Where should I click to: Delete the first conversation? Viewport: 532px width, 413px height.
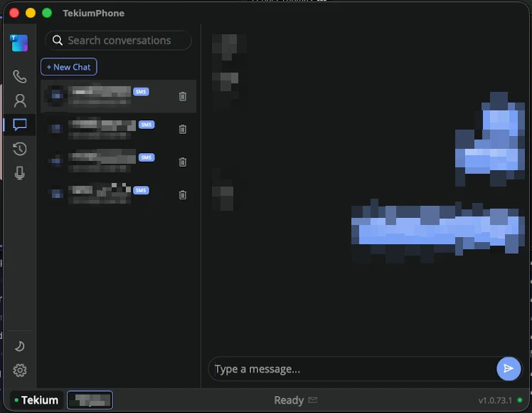tap(183, 96)
